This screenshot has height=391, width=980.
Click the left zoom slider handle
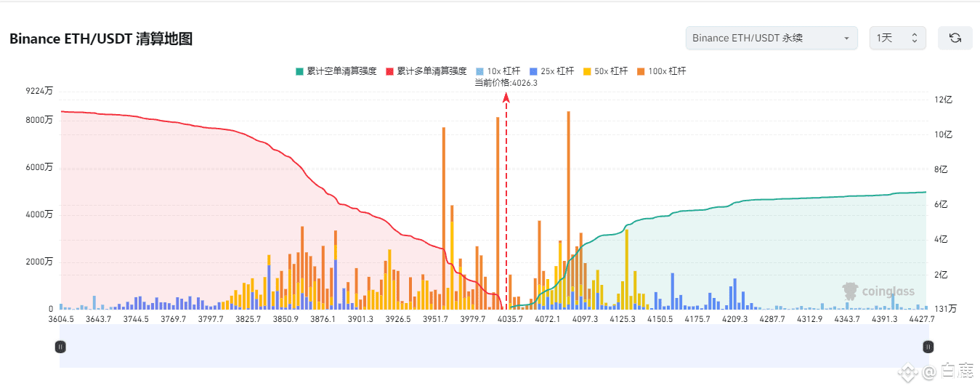coord(60,347)
